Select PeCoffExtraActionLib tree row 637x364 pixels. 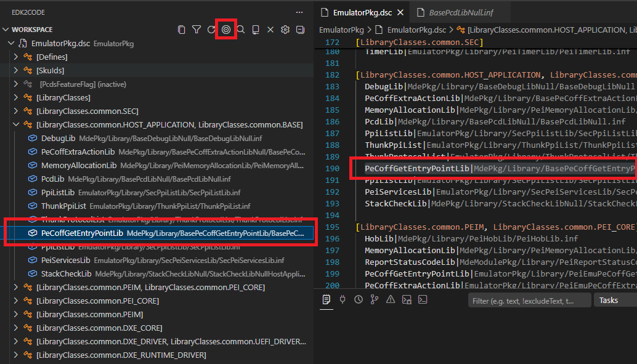[x=157, y=152]
